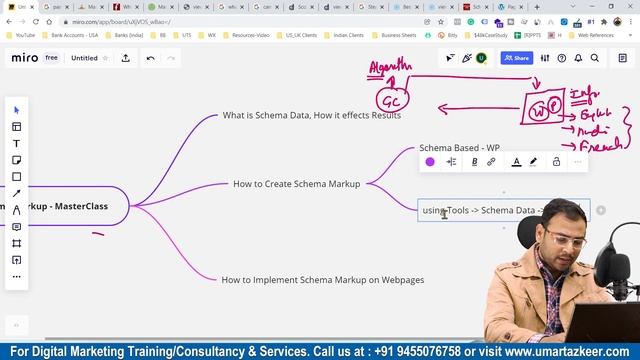Open 'Indian Clients' bookmark folder
The height and width of the screenshot is (360, 640).
point(344,36)
